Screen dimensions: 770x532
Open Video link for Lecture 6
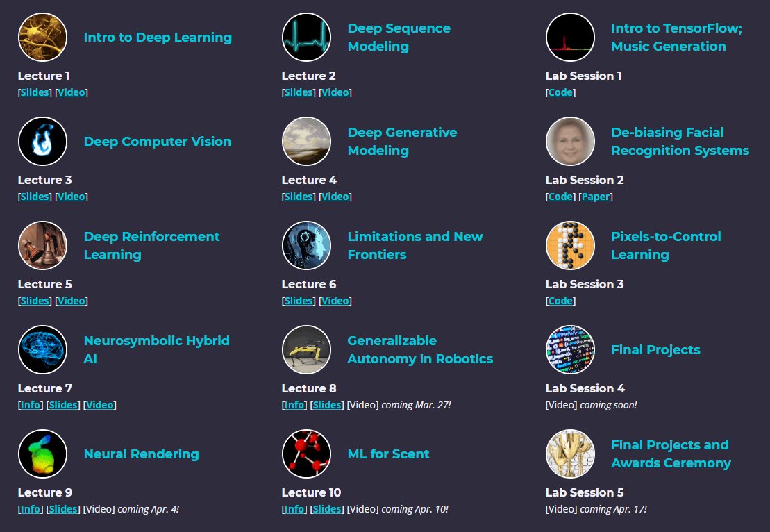pos(335,301)
